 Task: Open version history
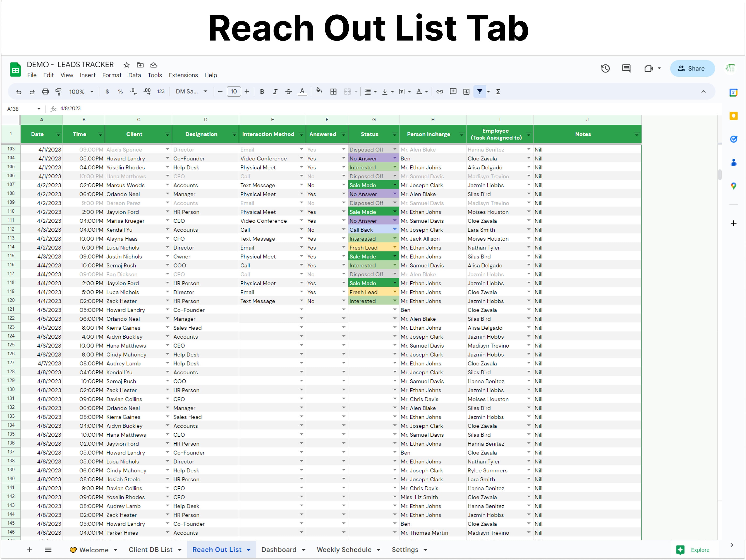pyautogui.click(x=605, y=68)
